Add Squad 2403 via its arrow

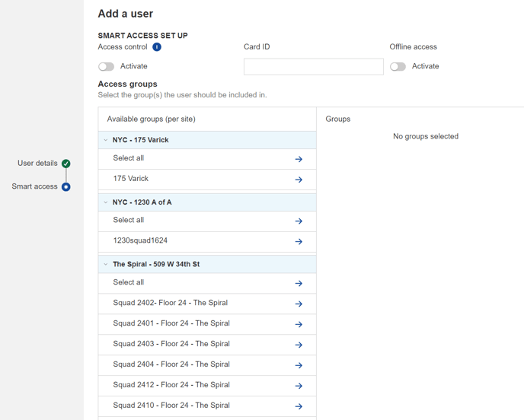click(x=299, y=345)
